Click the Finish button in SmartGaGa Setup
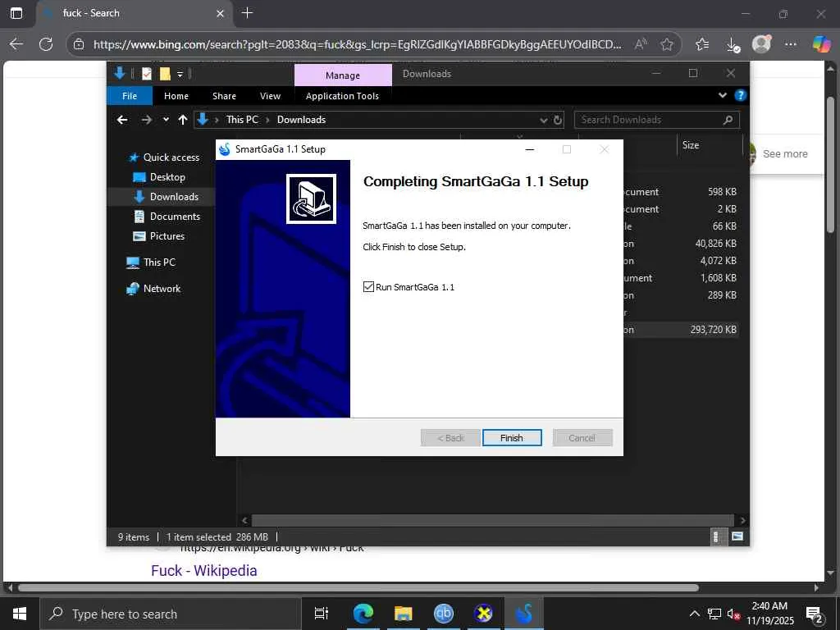Screen dimensions: 840x630 coord(512,438)
